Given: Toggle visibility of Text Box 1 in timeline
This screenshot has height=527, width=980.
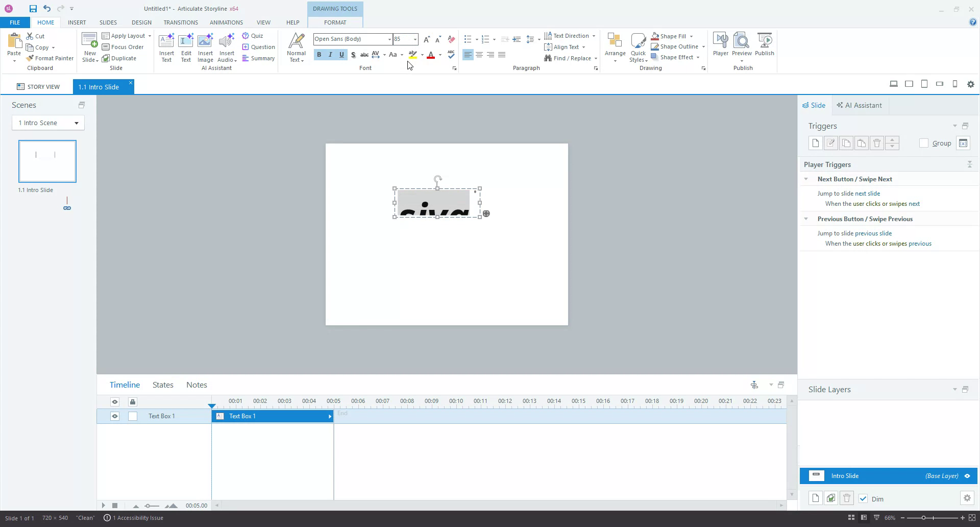Looking at the screenshot, I should tap(114, 416).
